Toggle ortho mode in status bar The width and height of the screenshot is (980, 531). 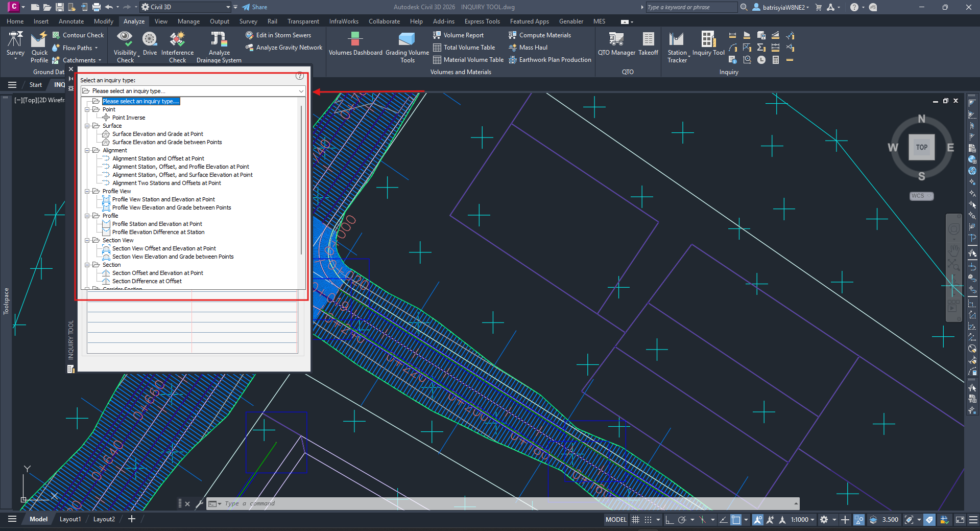coord(670,520)
